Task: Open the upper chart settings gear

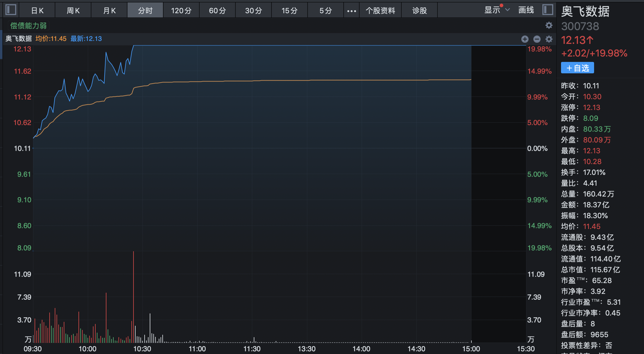Action: point(549,26)
